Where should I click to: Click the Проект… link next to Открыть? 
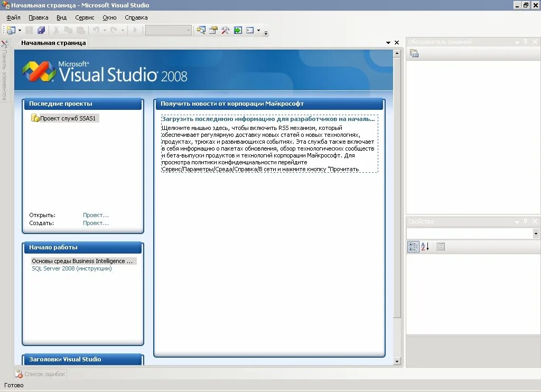point(96,215)
